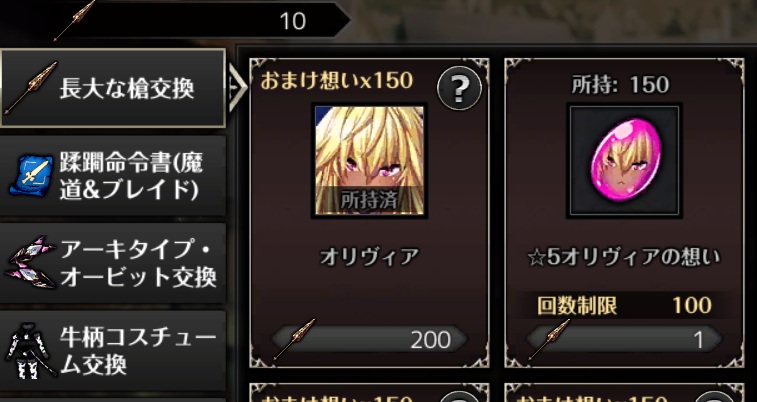Click the blue scroll icon for 蹂躙命令書
The height and width of the screenshot is (402, 757).
click(x=31, y=175)
